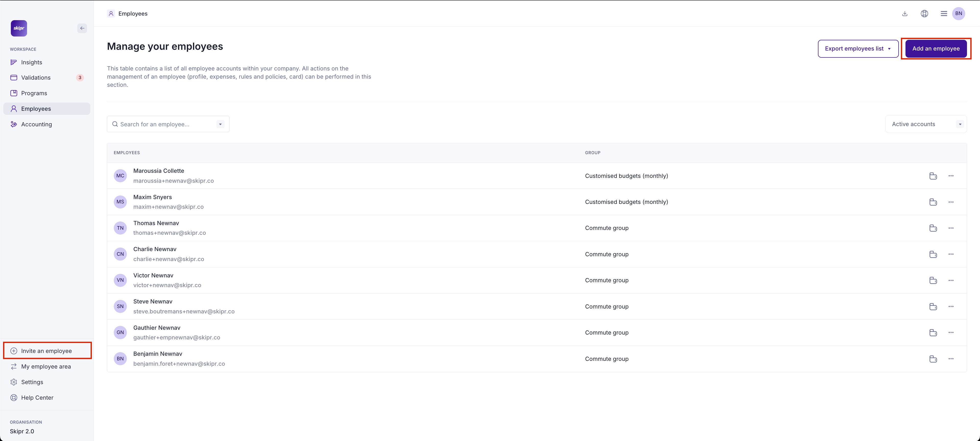The image size is (980, 441).
Task: Open wallet icon for Thomas Newnav
Action: [x=933, y=228]
